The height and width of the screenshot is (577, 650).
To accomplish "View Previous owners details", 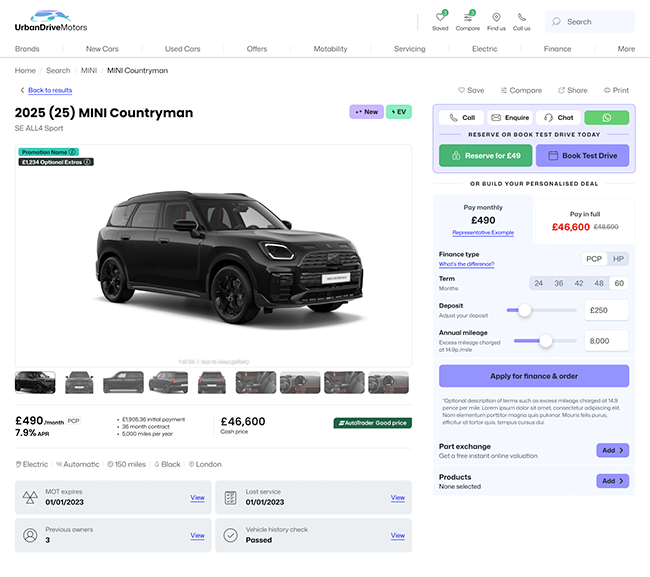I will 197,536.
